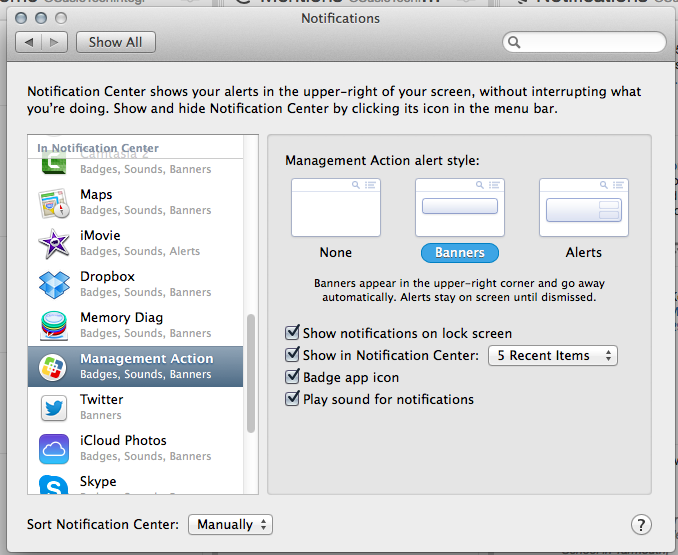
Task: Select the Twitter row name
Action: point(102,399)
